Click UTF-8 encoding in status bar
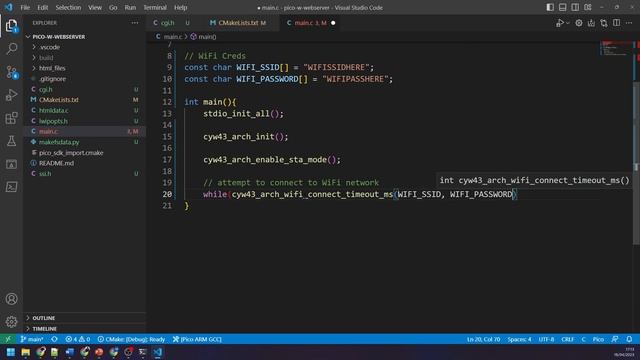 (546, 339)
